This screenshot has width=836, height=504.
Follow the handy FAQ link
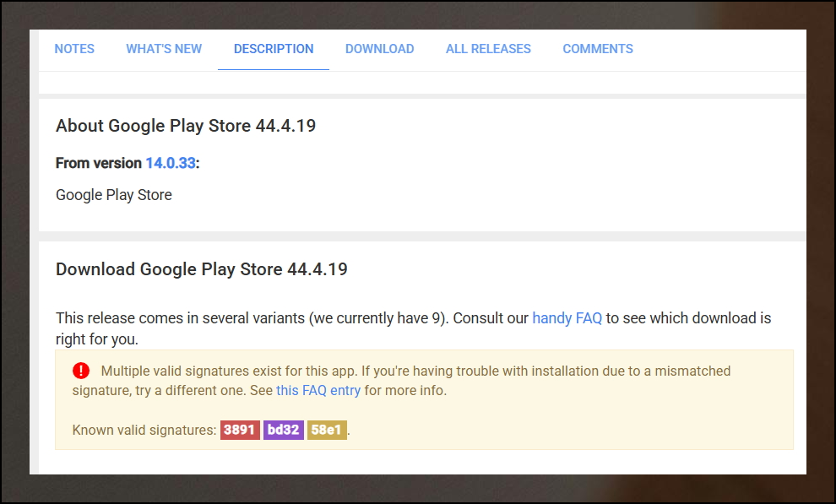(567, 318)
